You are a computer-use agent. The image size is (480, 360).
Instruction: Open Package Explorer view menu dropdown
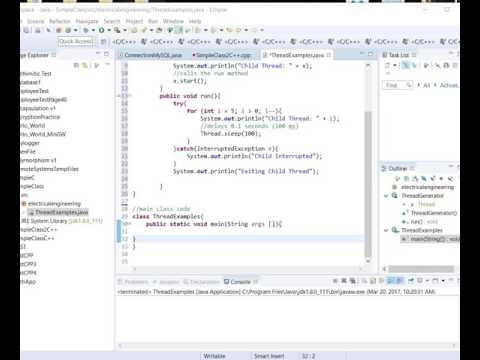click(108, 65)
